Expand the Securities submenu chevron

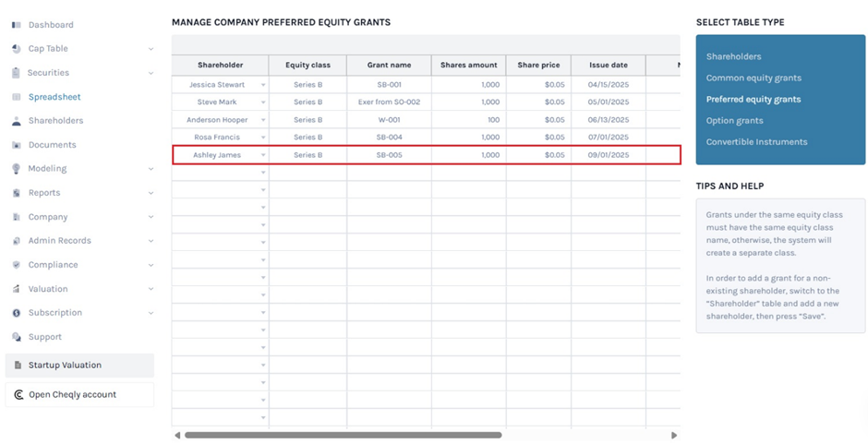click(151, 73)
